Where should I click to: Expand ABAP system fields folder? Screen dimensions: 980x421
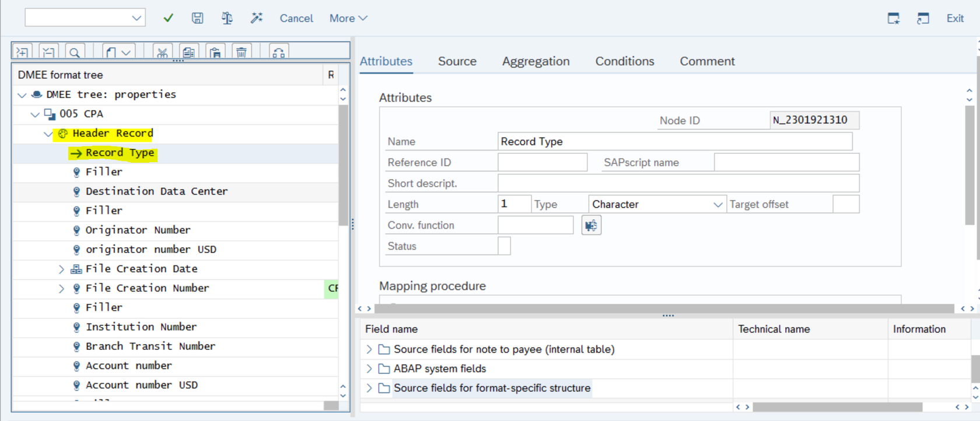pos(369,369)
